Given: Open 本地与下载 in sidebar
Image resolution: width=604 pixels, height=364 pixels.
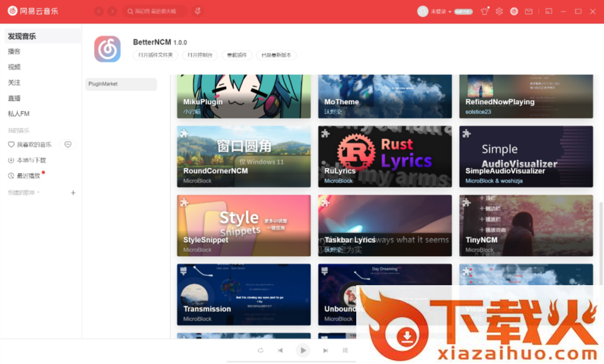Looking at the screenshot, I should (x=27, y=160).
